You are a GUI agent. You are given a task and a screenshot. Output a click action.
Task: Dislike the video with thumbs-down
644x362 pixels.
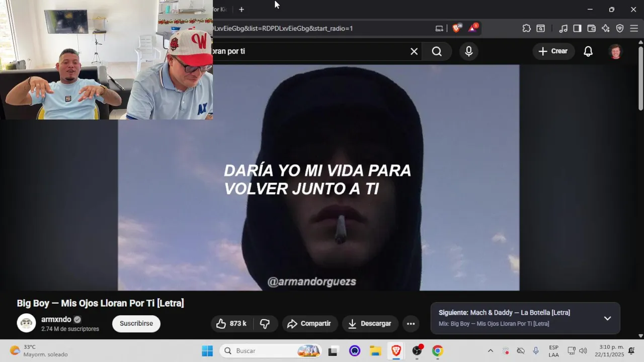click(x=265, y=324)
